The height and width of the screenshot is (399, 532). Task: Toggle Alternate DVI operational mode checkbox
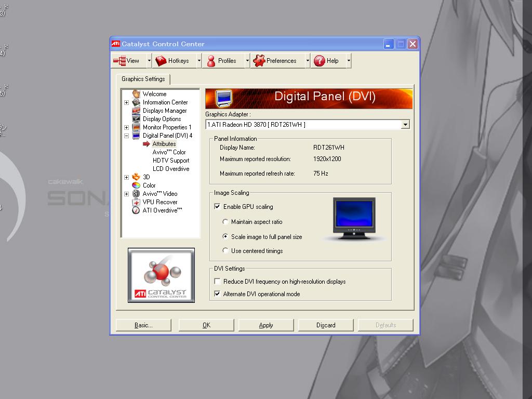click(218, 294)
